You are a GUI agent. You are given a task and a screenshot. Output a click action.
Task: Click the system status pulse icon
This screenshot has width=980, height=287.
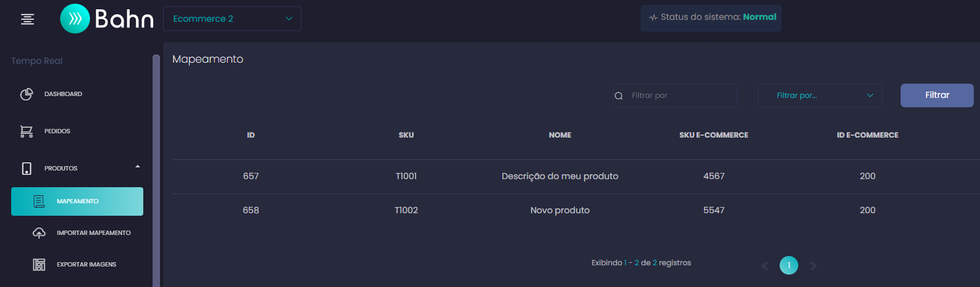tap(653, 17)
